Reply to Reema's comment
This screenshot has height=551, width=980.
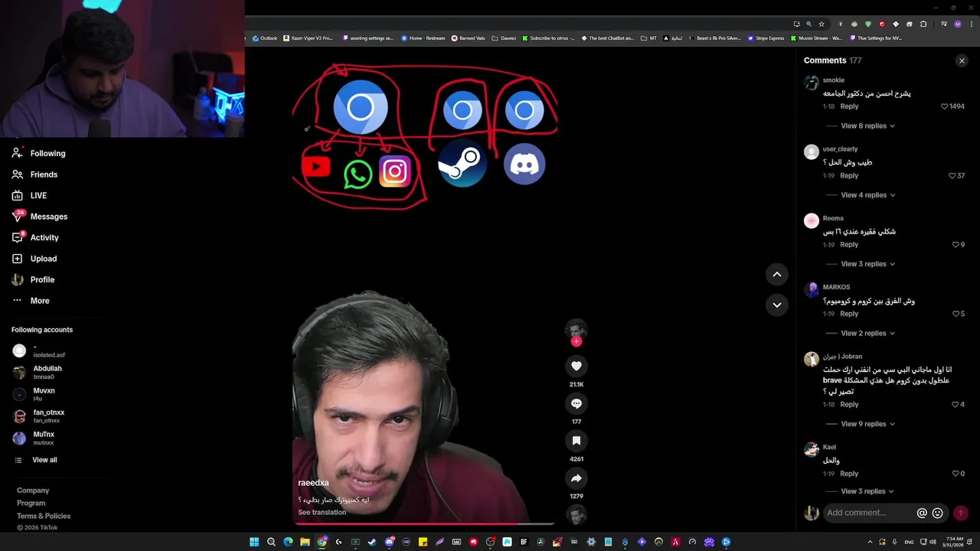click(849, 245)
